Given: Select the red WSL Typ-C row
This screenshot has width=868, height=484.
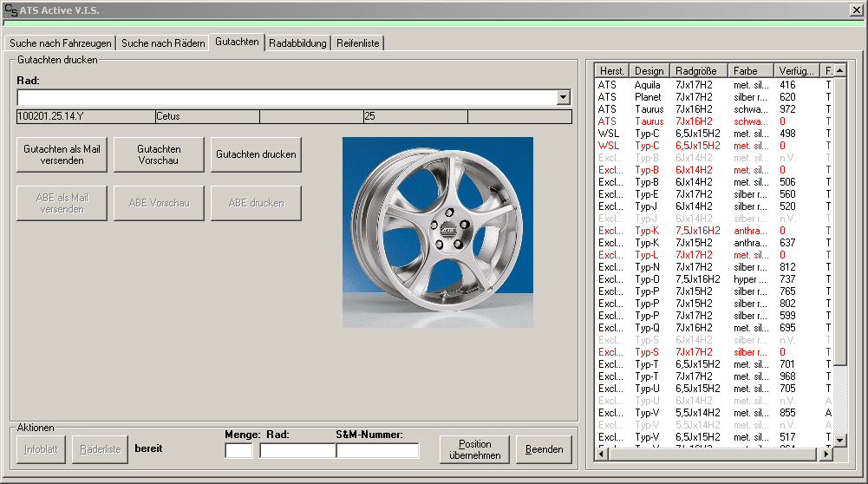Looking at the screenshot, I should pos(715,146).
